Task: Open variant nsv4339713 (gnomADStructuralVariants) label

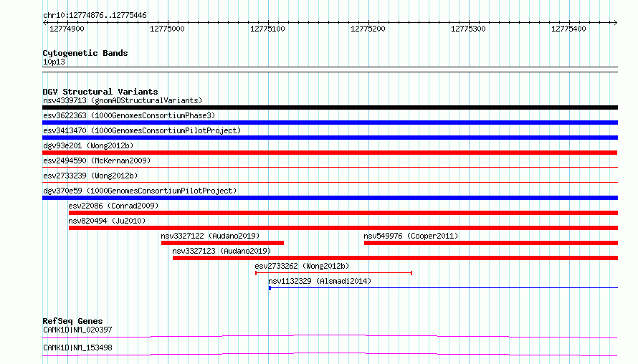Action: point(123,100)
